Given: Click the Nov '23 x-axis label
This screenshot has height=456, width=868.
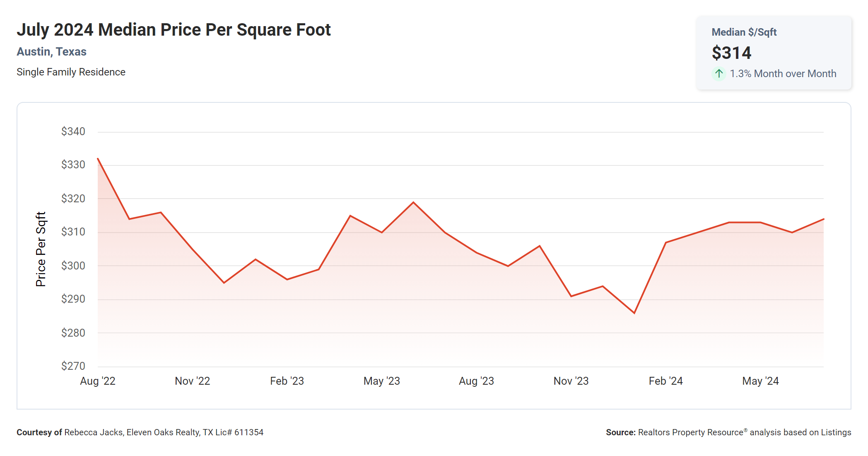Looking at the screenshot, I should (x=571, y=381).
